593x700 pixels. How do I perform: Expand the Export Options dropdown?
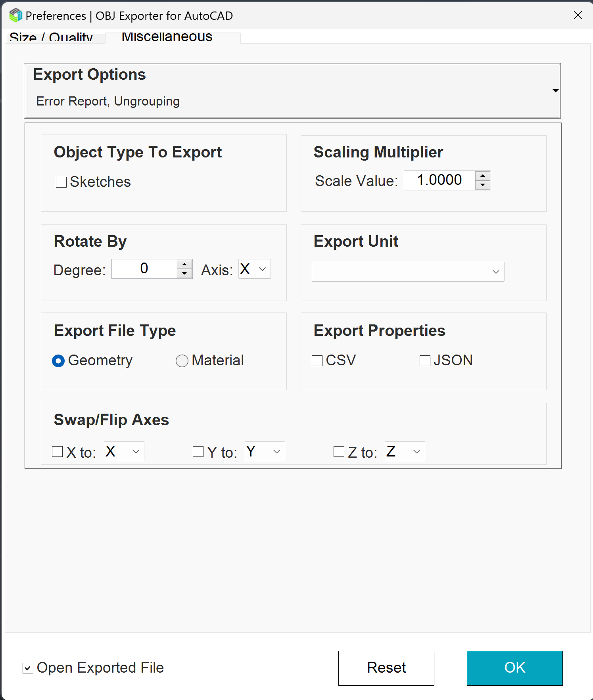point(555,91)
